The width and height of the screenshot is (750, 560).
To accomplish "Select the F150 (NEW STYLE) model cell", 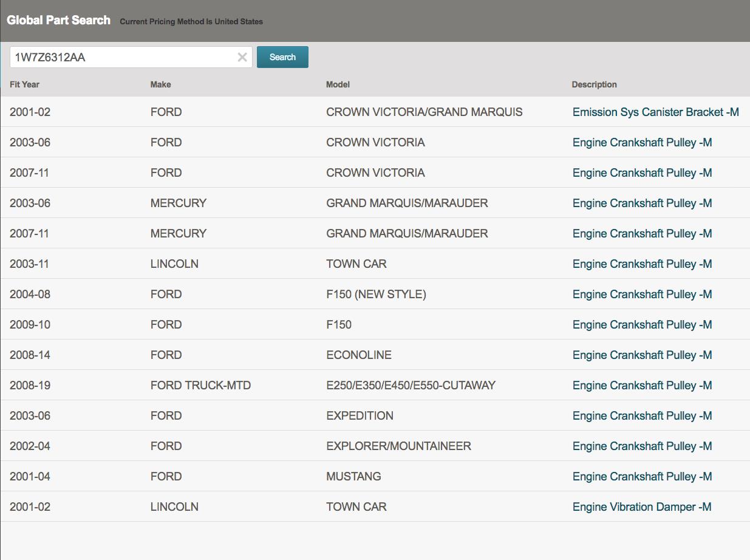I will 376,294.
